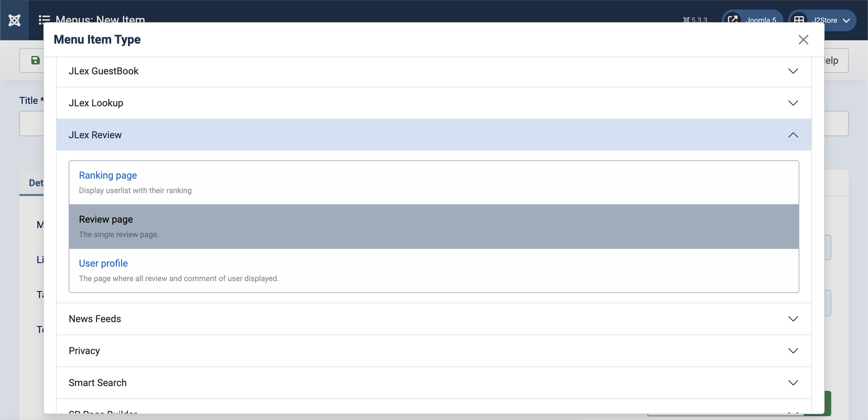Collapse the JLex Review section header
The height and width of the screenshot is (420, 868).
coord(434,135)
